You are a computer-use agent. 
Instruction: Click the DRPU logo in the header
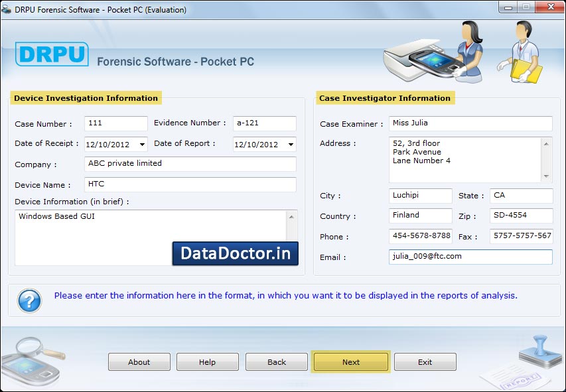(52, 56)
